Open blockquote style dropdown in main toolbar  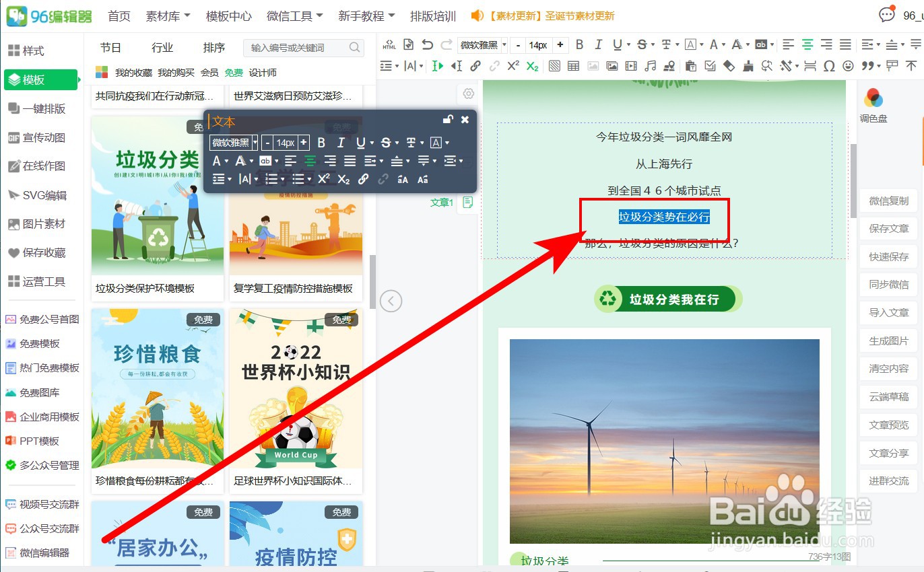pyautogui.click(x=880, y=66)
